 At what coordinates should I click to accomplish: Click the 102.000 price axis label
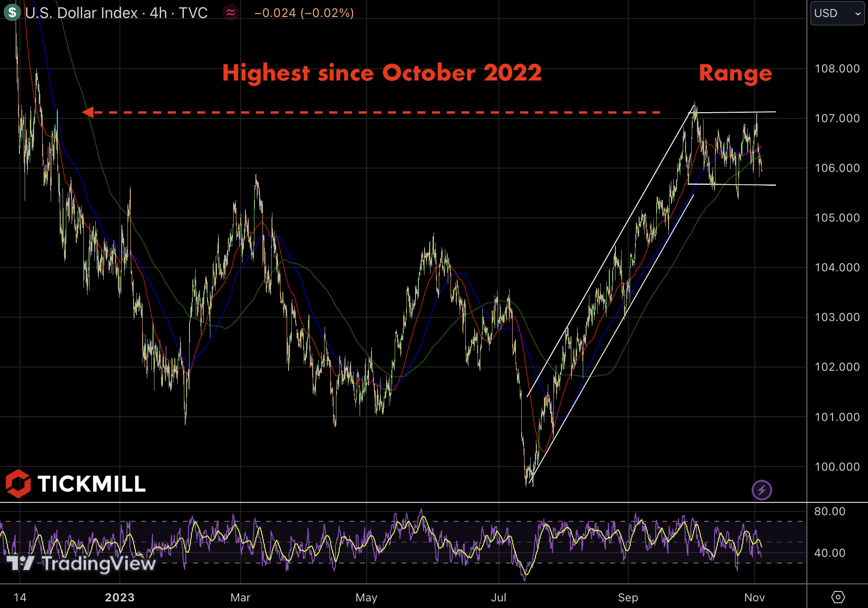tap(837, 367)
